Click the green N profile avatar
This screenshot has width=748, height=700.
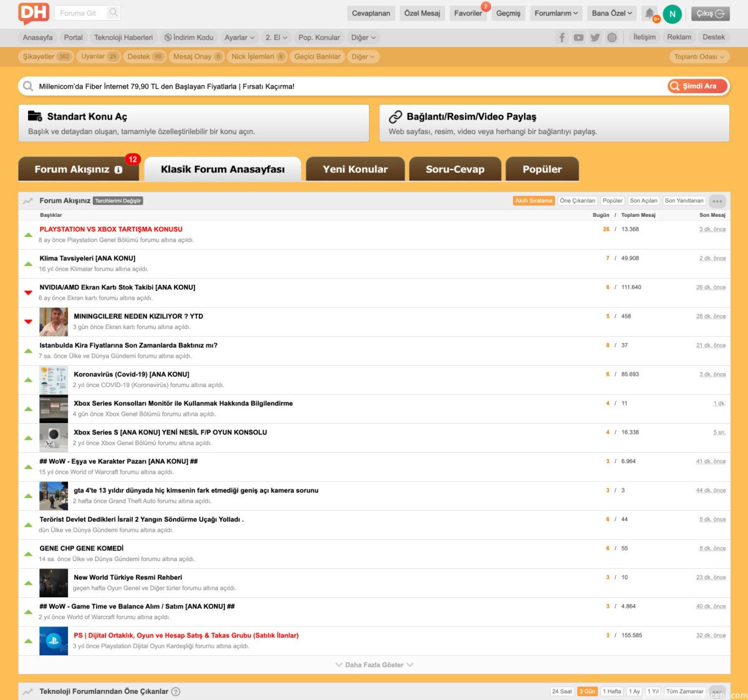point(672,14)
